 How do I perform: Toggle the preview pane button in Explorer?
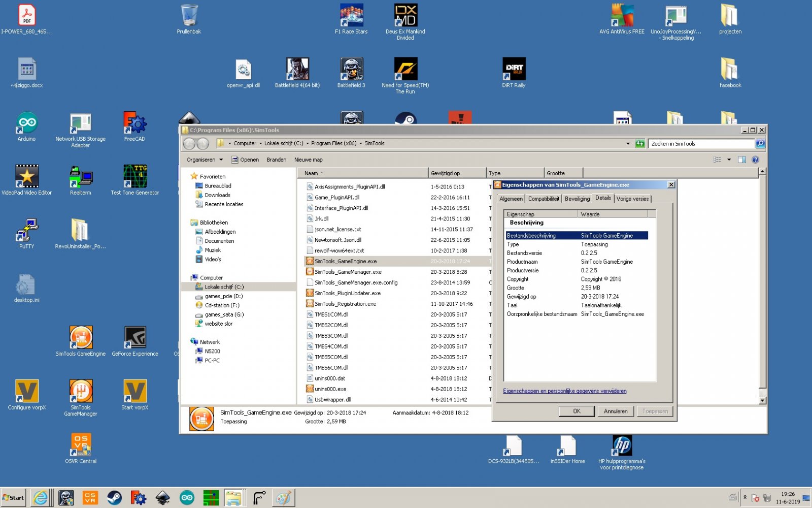click(x=741, y=160)
